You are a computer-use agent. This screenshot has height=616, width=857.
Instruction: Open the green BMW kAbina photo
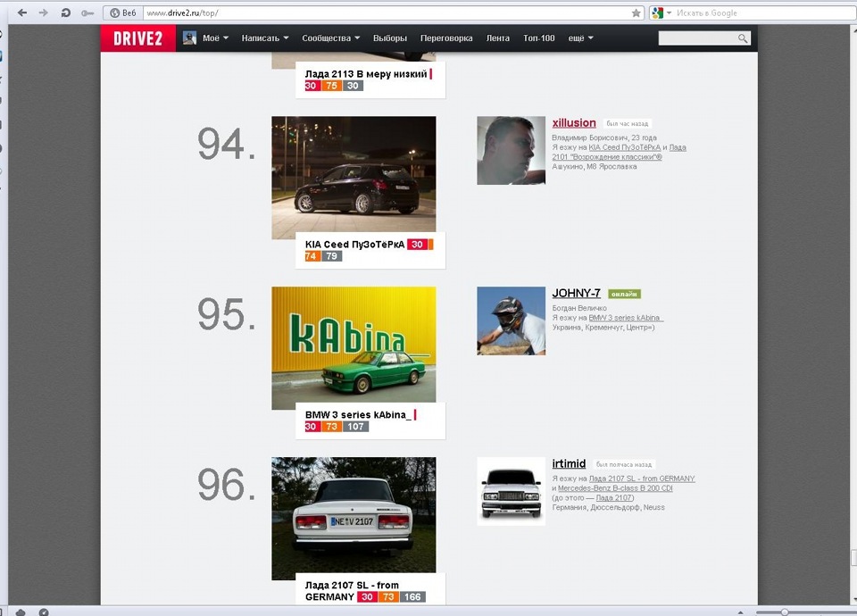tap(354, 348)
